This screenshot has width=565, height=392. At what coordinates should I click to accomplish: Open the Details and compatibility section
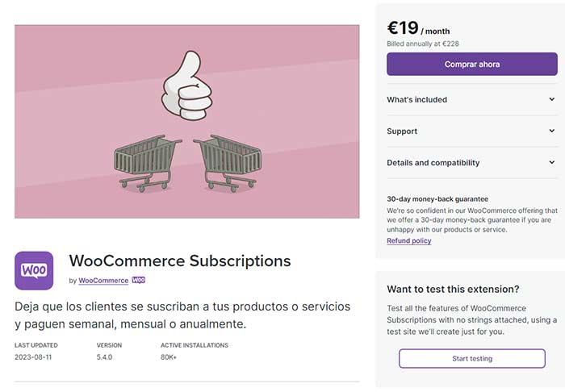pyautogui.click(x=471, y=163)
